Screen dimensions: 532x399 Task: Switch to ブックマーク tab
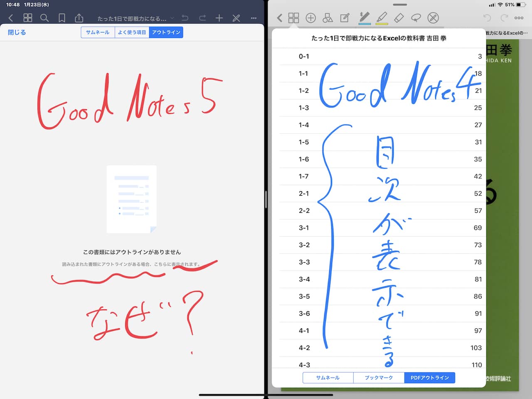click(x=379, y=377)
